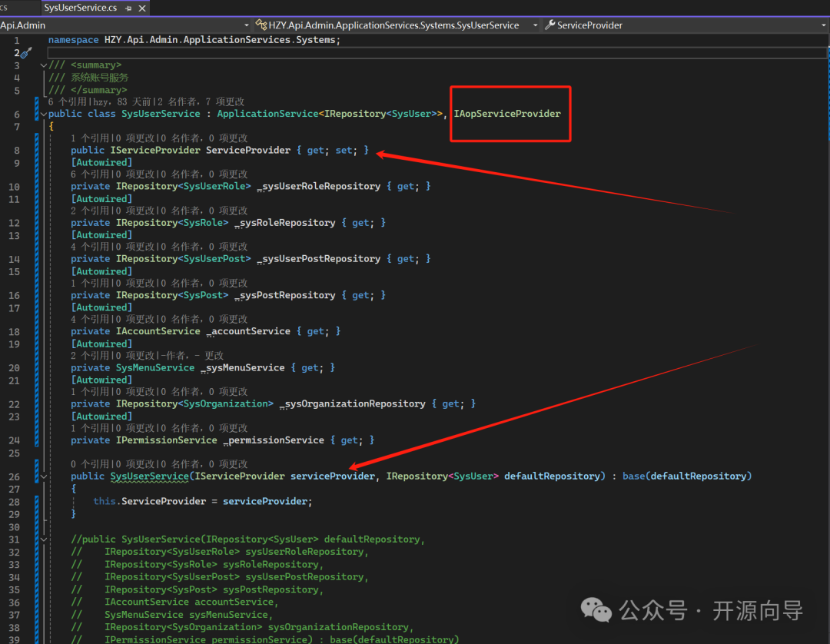Collapse the SysUserService class on line 6
The height and width of the screenshot is (644, 830).
point(43,115)
